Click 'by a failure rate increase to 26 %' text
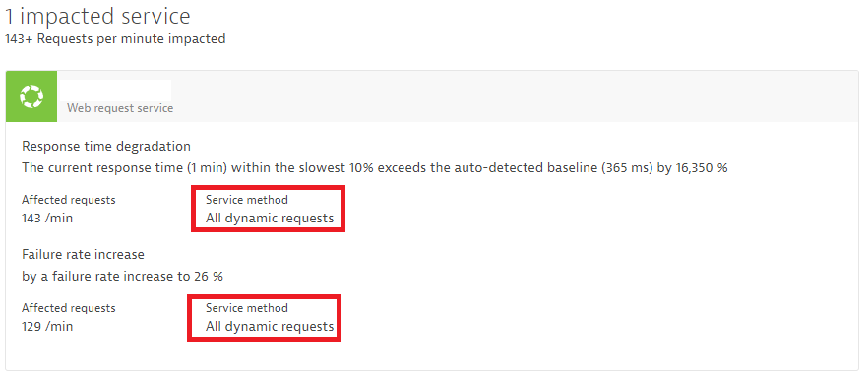The height and width of the screenshot is (378, 868). [x=122, y=276]
